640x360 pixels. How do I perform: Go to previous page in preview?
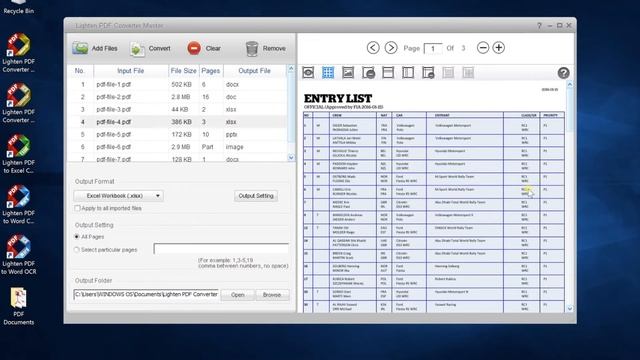[373, 48]
